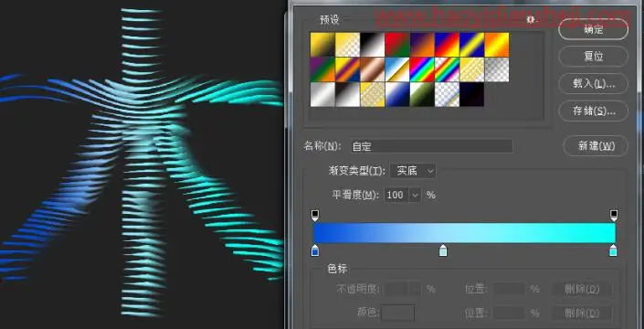Open the 渐变类型 dropdown showing 实底
The image size is (644, 329).
tap(413, 171)
